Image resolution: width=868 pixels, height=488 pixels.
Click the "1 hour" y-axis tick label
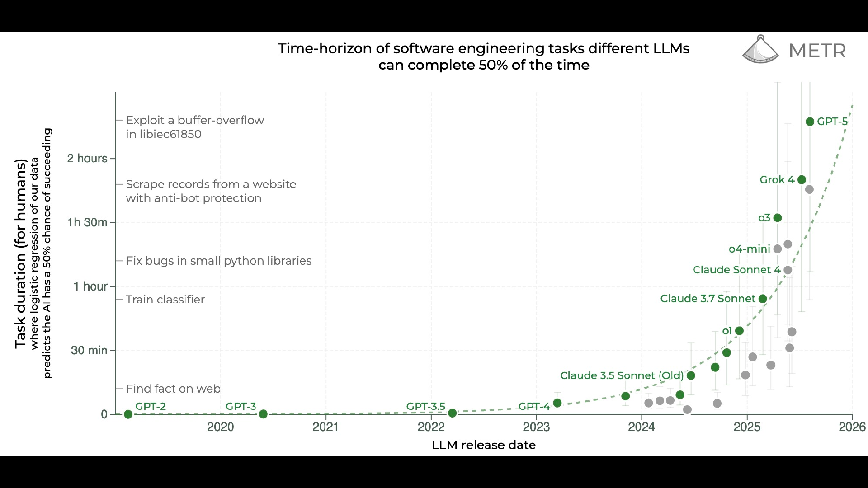pyautogui.click(x=90, y=286)
